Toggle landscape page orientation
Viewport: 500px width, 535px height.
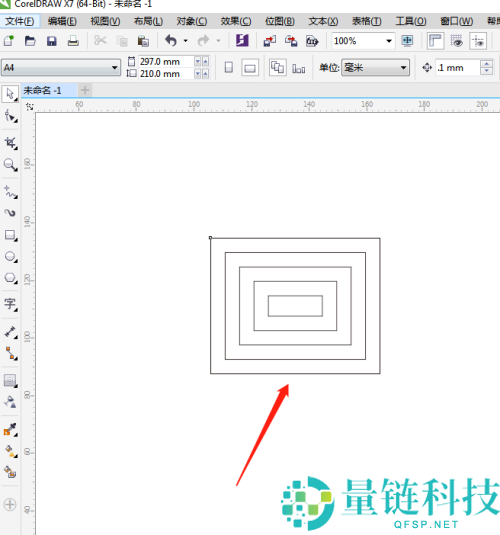coord(250,68)
